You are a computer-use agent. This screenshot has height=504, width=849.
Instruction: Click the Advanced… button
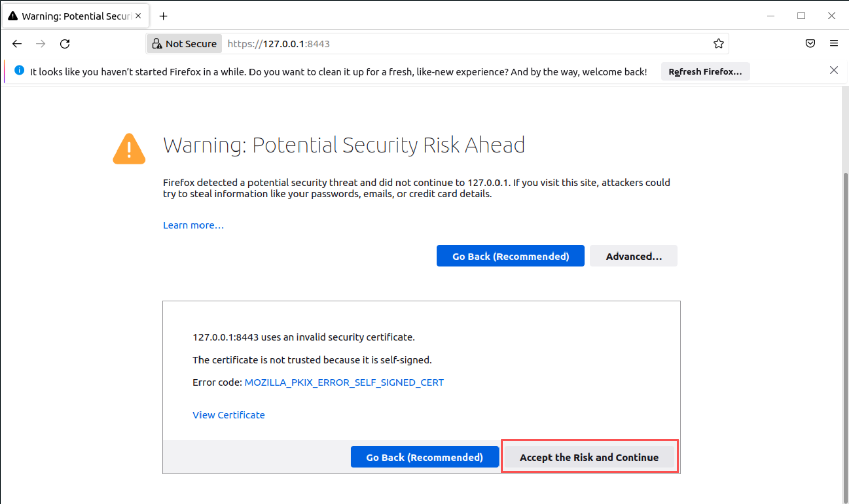633,256
